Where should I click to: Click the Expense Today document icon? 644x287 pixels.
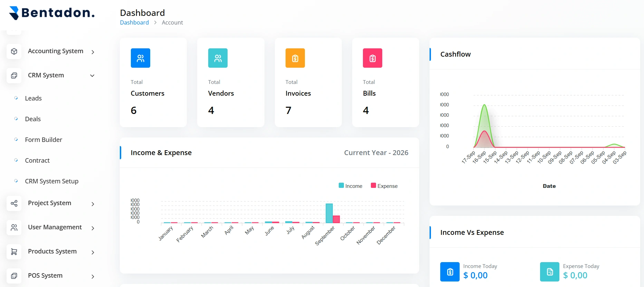[x=550, y=272]
